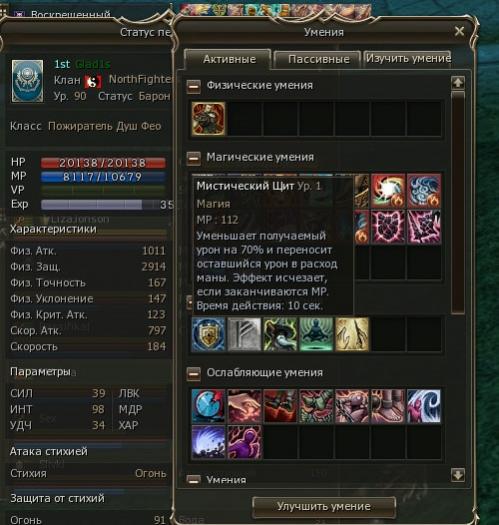The width and height of the screenshot is (499, 525).
Task: Collapse the bottom Умения section
Action: pos(193,479)
